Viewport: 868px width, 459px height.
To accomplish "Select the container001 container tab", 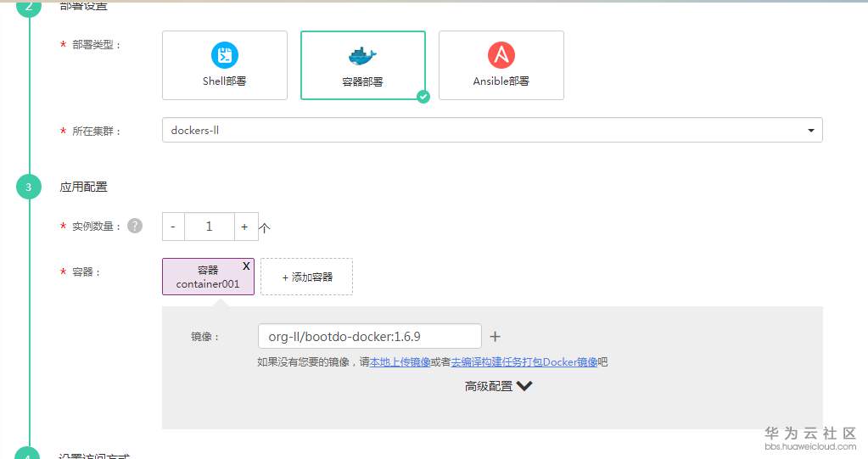I will [208, 277].
